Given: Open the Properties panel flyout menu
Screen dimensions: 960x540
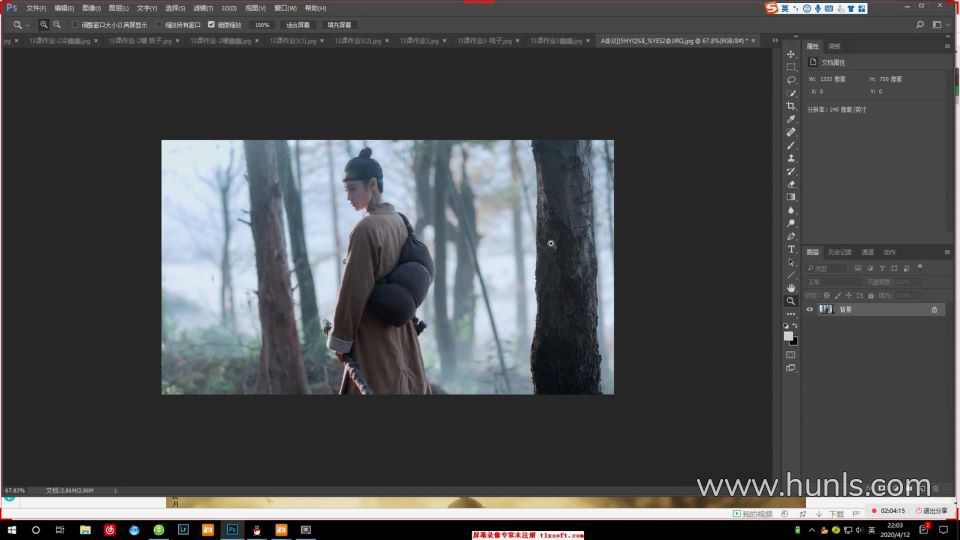Looking at the screenshot, I should tap(947, 46).
